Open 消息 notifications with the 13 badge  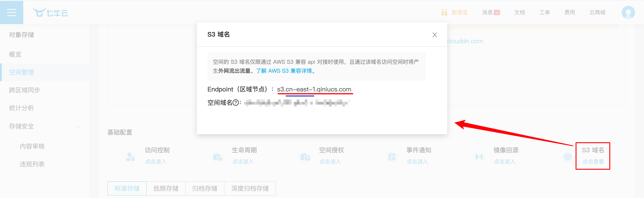click(491, 12)
